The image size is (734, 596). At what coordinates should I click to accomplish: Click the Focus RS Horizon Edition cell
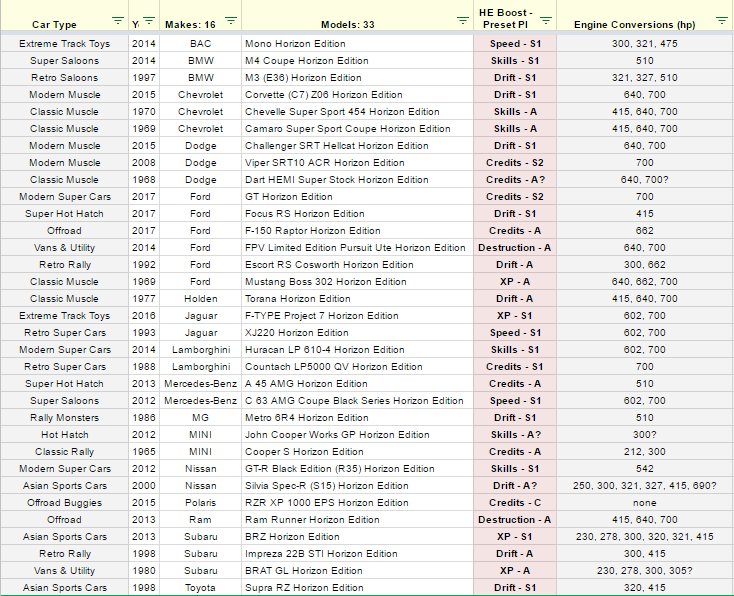pos(357,213)
